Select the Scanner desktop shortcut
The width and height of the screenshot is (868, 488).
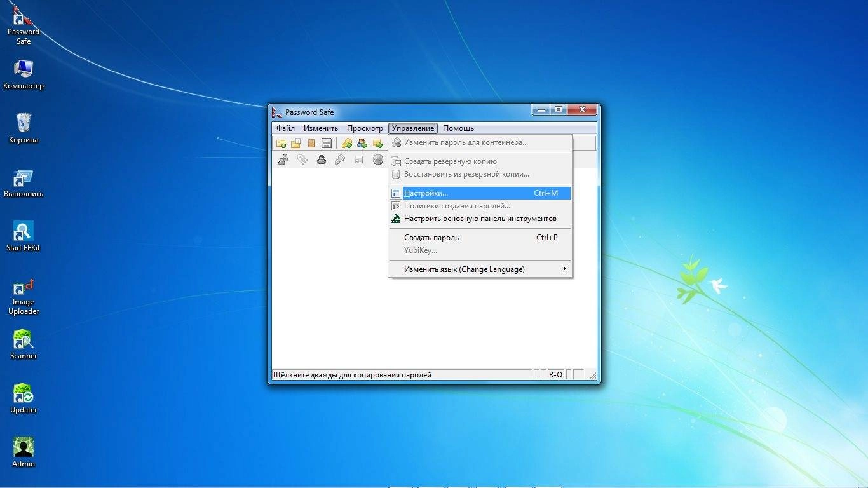click(x=24, y=344)
